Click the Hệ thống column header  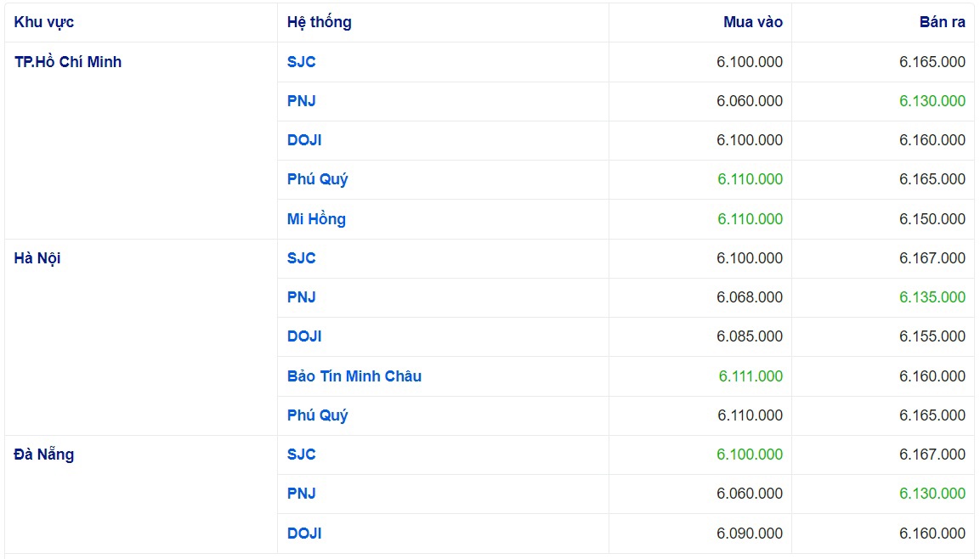pyautogui.click(x=319, y=22)
